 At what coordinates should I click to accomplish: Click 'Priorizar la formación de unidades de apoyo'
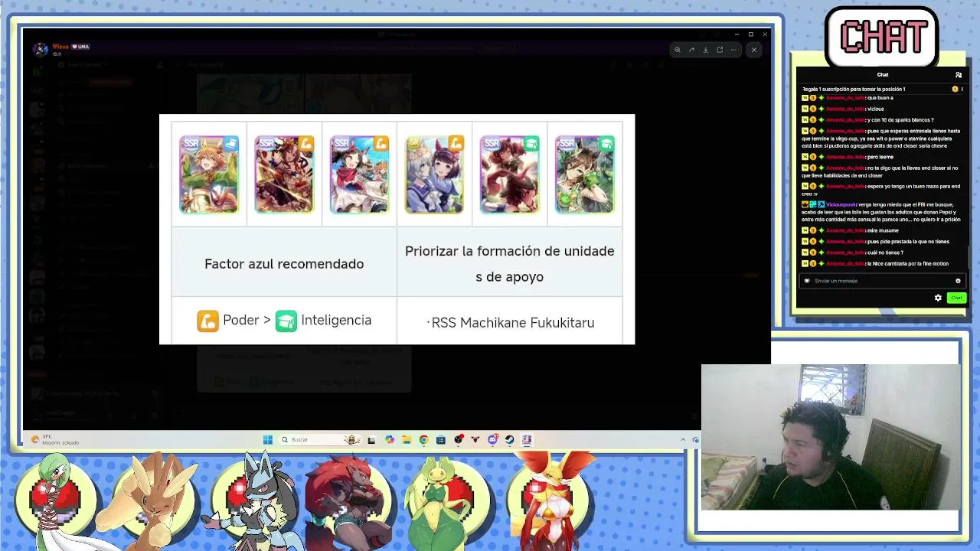pos(510,263)
